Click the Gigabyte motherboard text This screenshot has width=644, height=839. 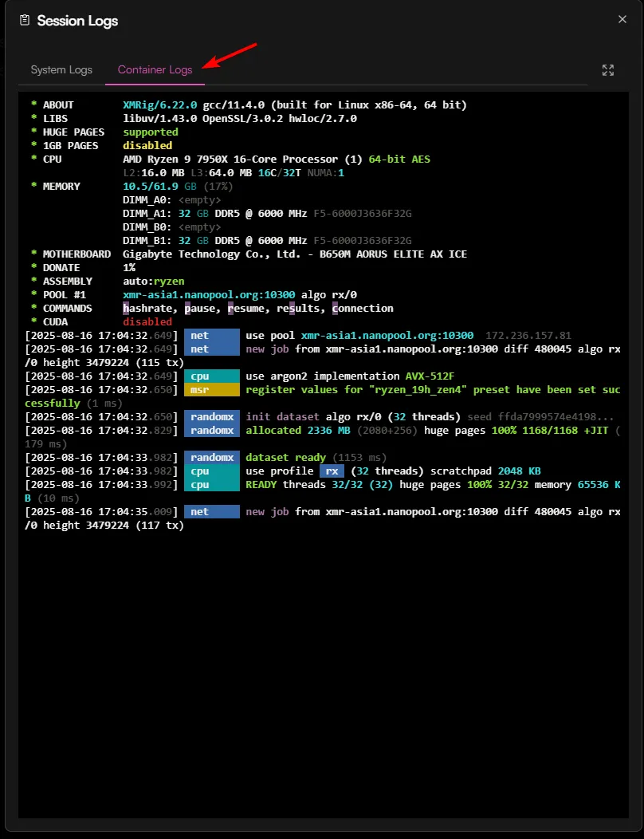(295, 254)
